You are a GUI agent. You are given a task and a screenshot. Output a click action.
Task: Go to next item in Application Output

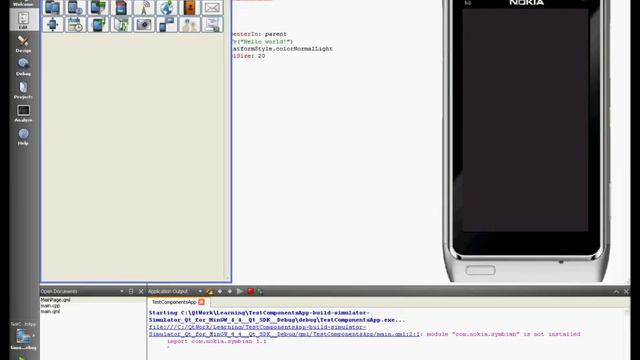pos(230,291)
